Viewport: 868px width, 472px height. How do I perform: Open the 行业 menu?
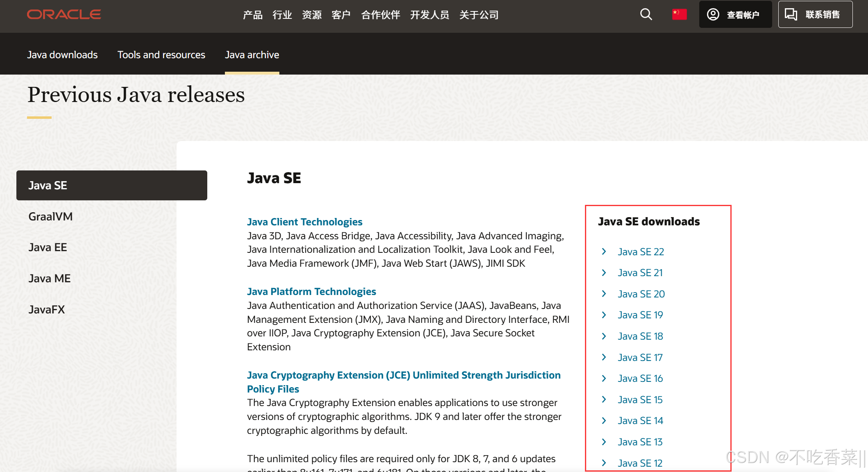(282, 15)
